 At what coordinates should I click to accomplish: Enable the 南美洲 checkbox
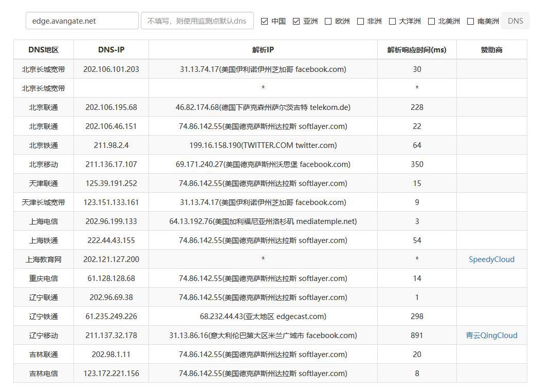(470, 21)
